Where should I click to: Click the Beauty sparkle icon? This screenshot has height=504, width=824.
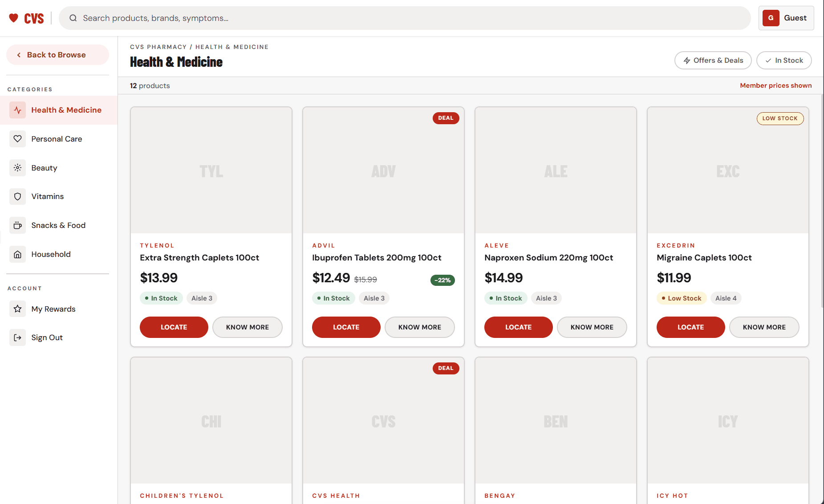[x=17, y=168]
